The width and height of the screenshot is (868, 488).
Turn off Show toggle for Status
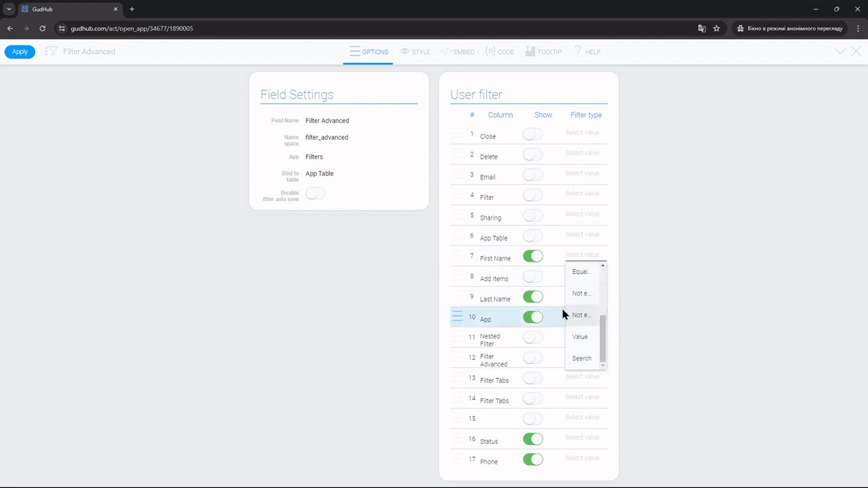[533, 439]
